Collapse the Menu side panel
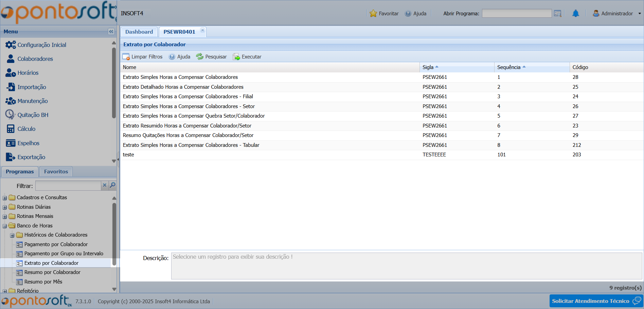 click(111, 32)
